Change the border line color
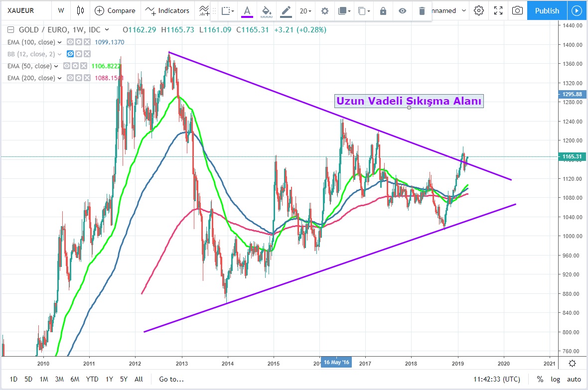Image resolution: width=588 pixels, height=390 pixels. tap(286, 11)
